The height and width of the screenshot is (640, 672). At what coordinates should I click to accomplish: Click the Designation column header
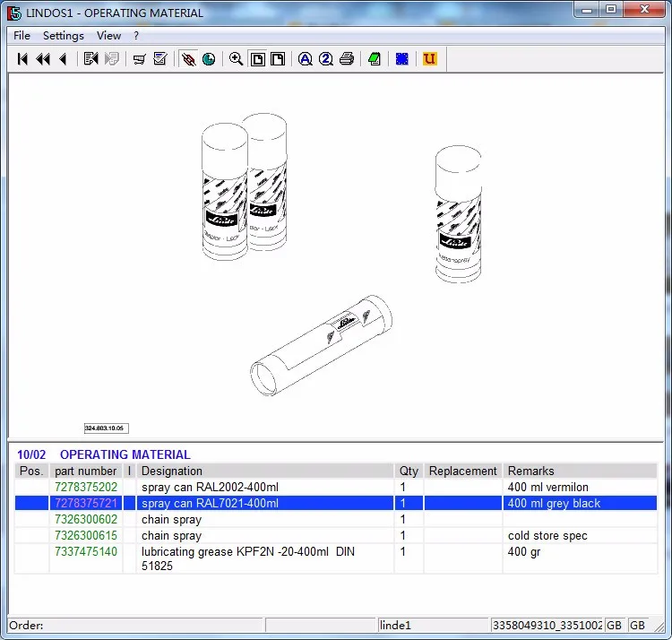tap(265, 471)
